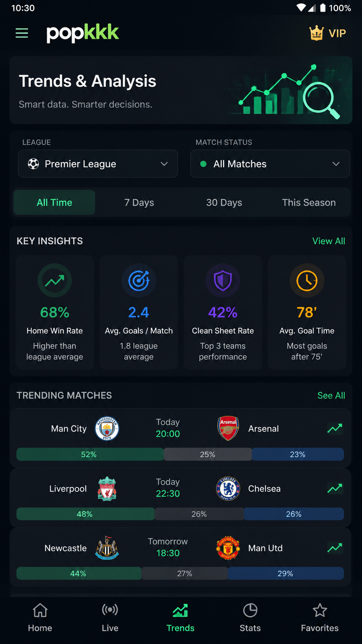
Task: Tap the trend arrow on Man City match
Action: 335,428
